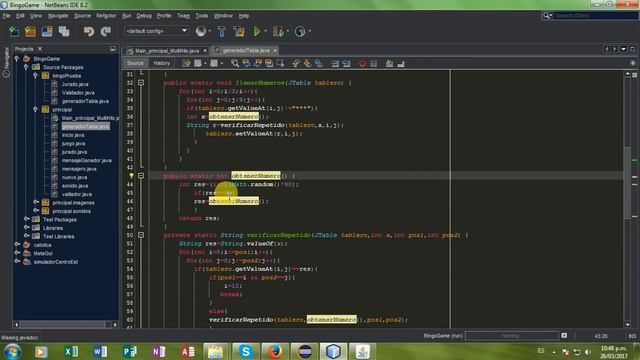The height and width of the screenshot is (360, 640).
Task: Open dropdown arrow next to Run button
Action: [x=265, y=31]
